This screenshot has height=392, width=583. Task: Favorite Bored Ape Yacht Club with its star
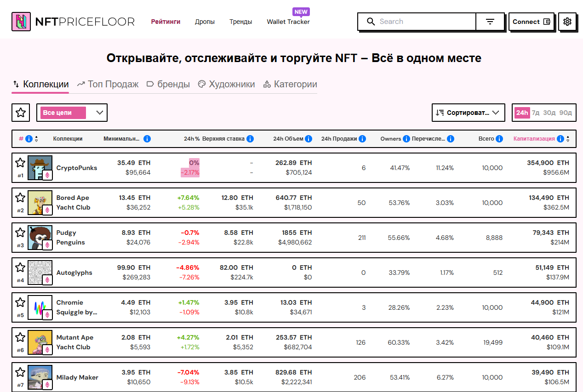click(20, 198)
